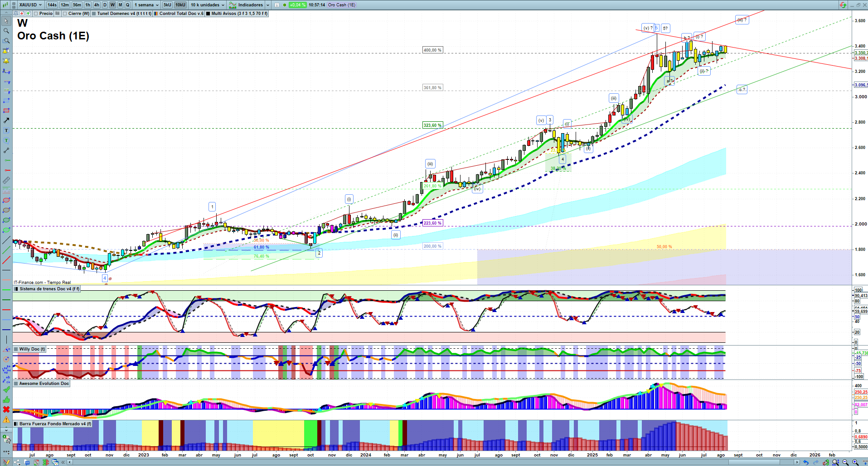Screen dimensions: 868x466
Task: Select the text label tool
Action: pos(6,130)
